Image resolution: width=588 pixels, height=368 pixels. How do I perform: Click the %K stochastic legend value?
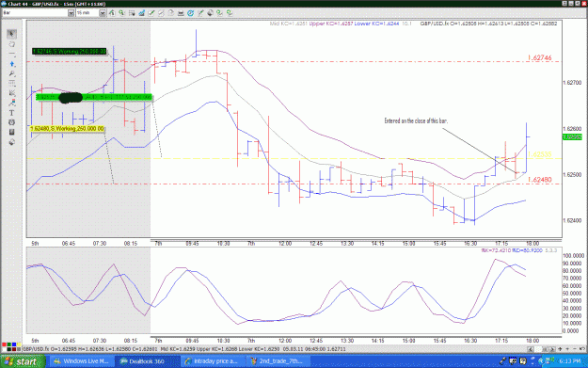496,250
